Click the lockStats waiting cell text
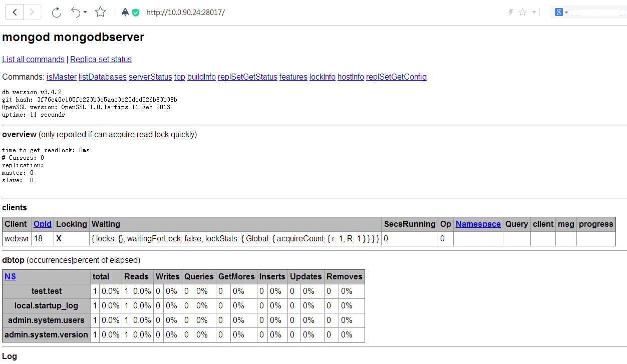 (x=235, y=239)
